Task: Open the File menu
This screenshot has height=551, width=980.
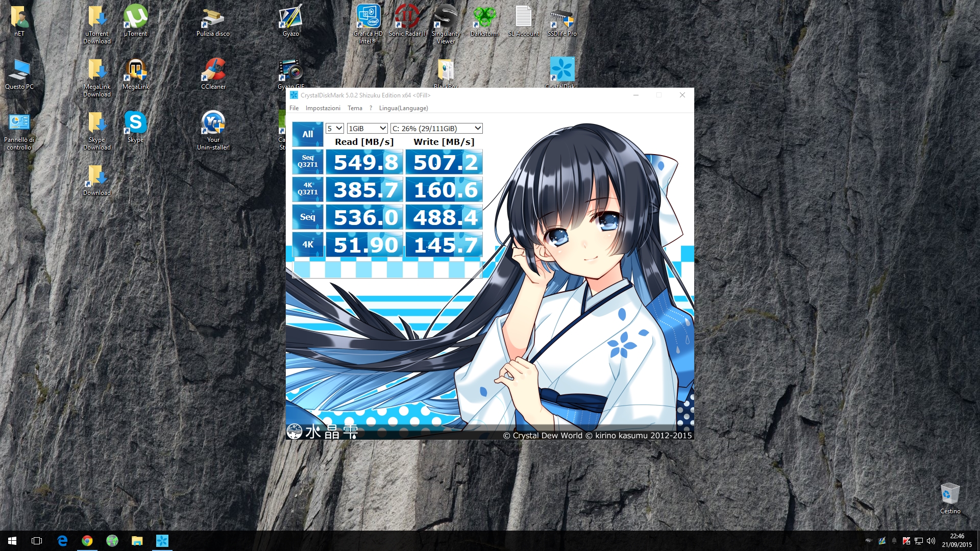Action: (x=294, y=108)
